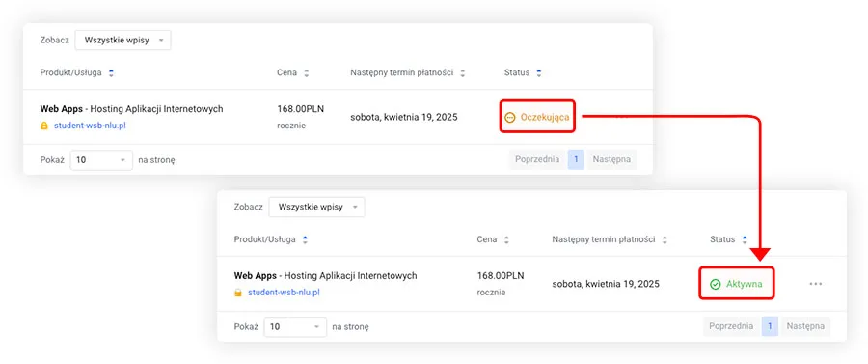Open three-dots menu for the Aktywna row
The image size is (868, 364).
(815, 284)
